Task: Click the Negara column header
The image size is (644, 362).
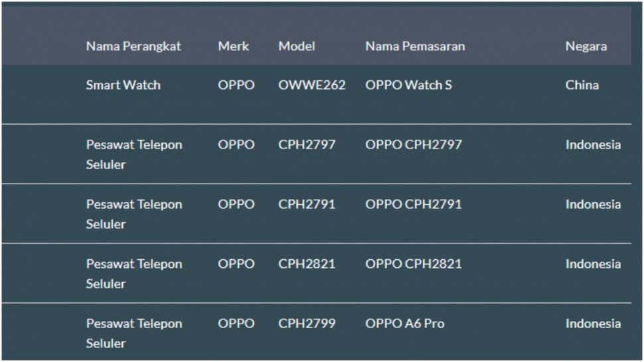Action: pos(586,46)
